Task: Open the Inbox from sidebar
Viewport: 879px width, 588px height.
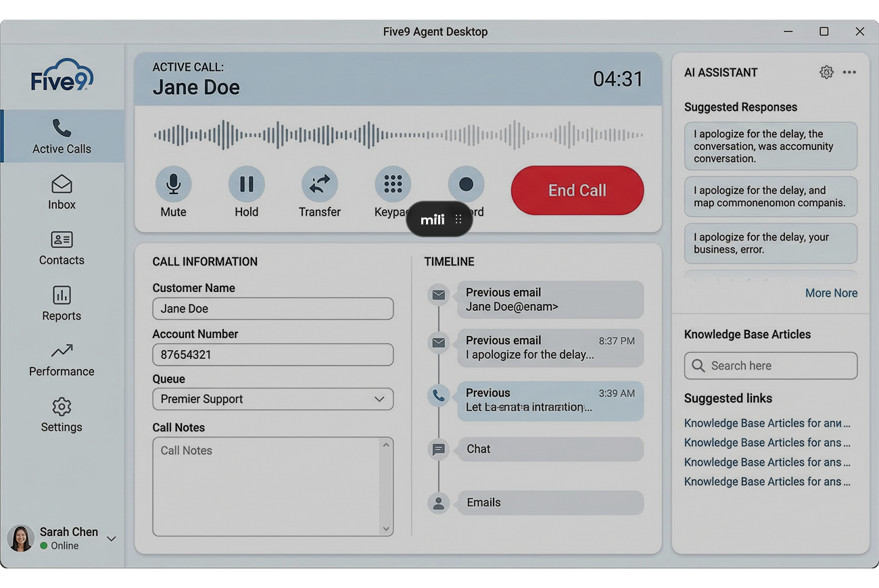Action: [62, 193]
